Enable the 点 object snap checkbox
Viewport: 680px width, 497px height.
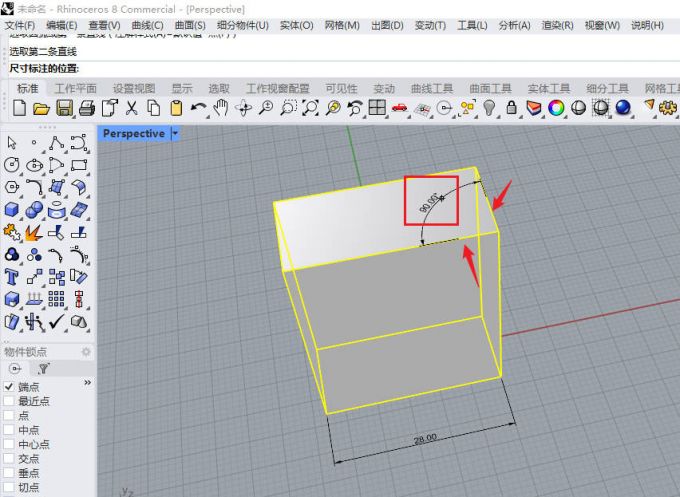tap(9, 415)
